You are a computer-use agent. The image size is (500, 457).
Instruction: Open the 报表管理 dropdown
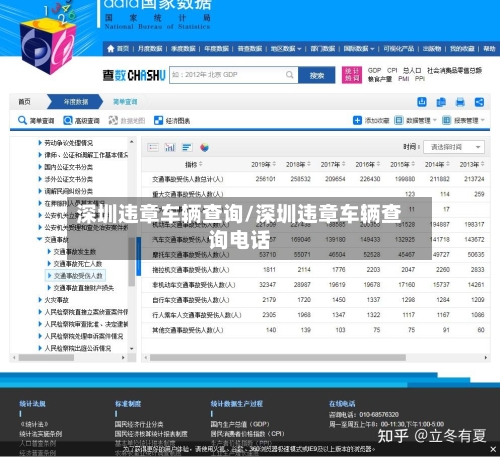point(463,120)
